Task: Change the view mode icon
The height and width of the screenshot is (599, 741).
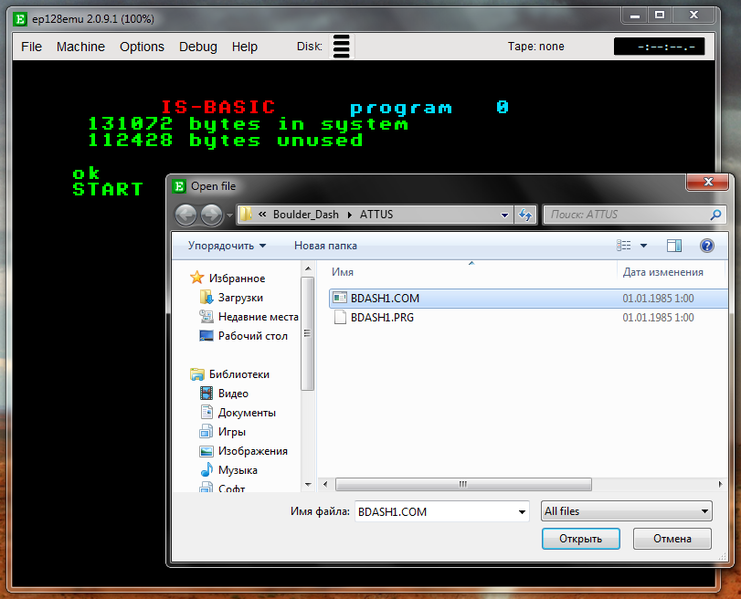Action: pos(624,245)
